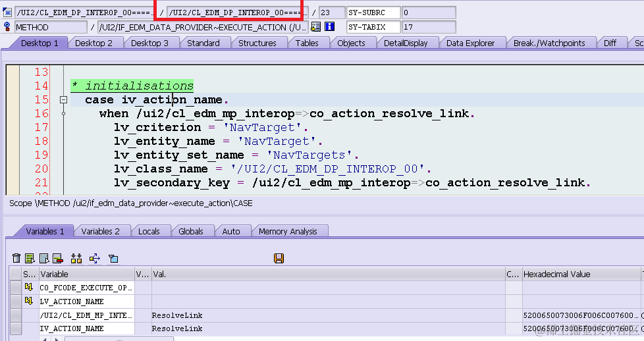This screenshot has height=341, width=644.
Task: Click ResolveLink value in IV_ACTION_NAME row
Action: click(177, 328)
